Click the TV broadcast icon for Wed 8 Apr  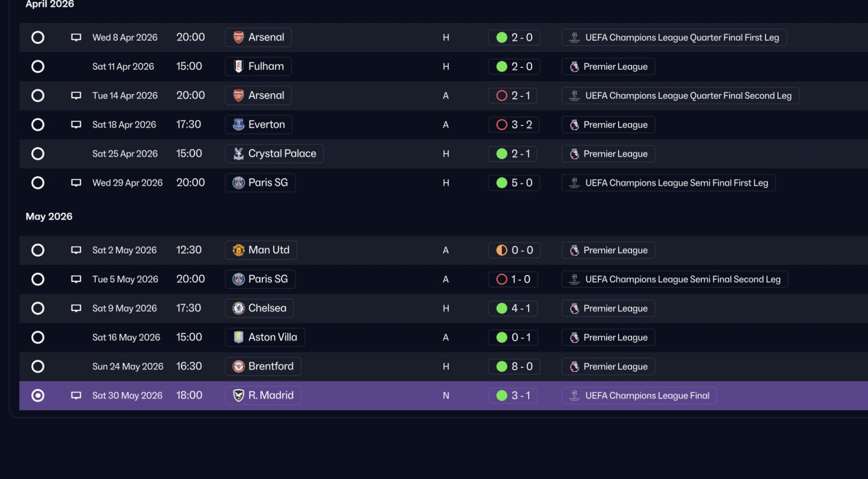coord(76,37)
